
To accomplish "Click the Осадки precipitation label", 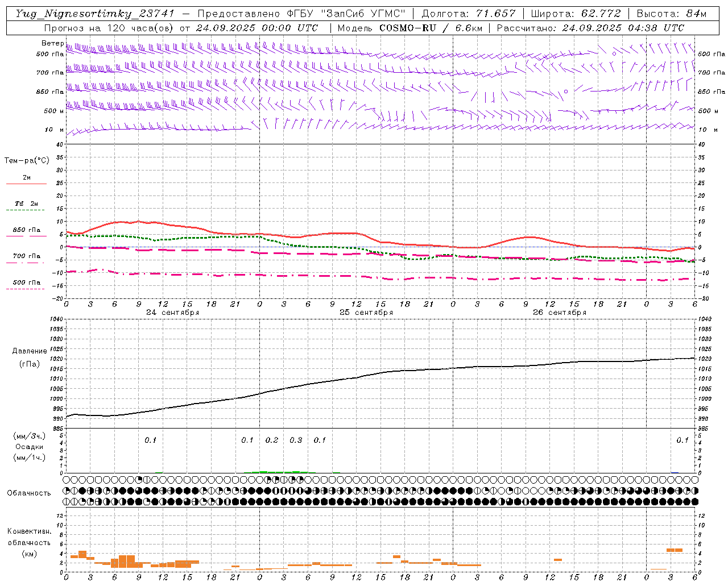I will (30, 447).
